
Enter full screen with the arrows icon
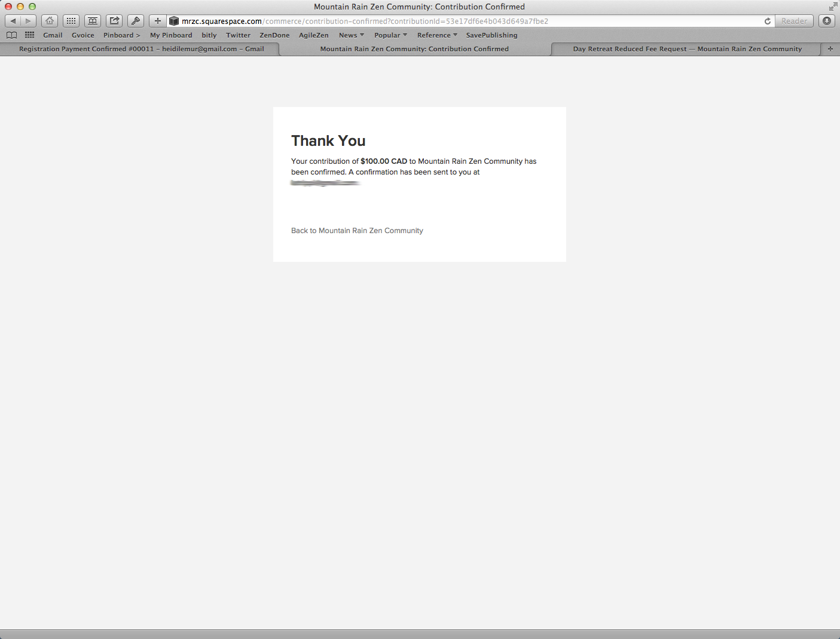[x=833, y=7]
